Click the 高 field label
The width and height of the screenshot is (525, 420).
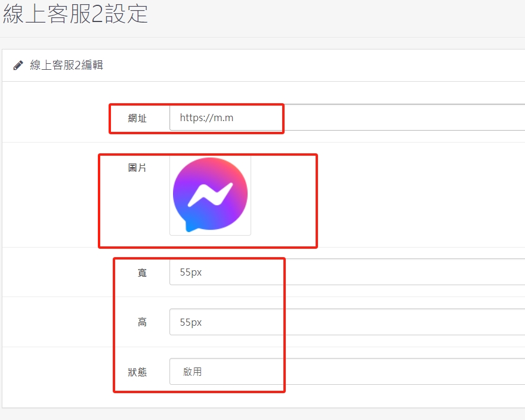click(142, 322)
